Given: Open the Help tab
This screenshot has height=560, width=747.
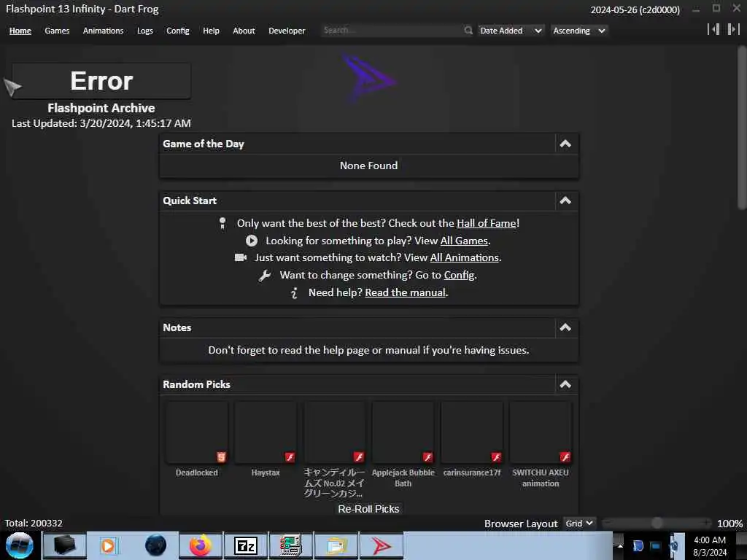Looking at the screenshot, I should (x=211, y=31).
